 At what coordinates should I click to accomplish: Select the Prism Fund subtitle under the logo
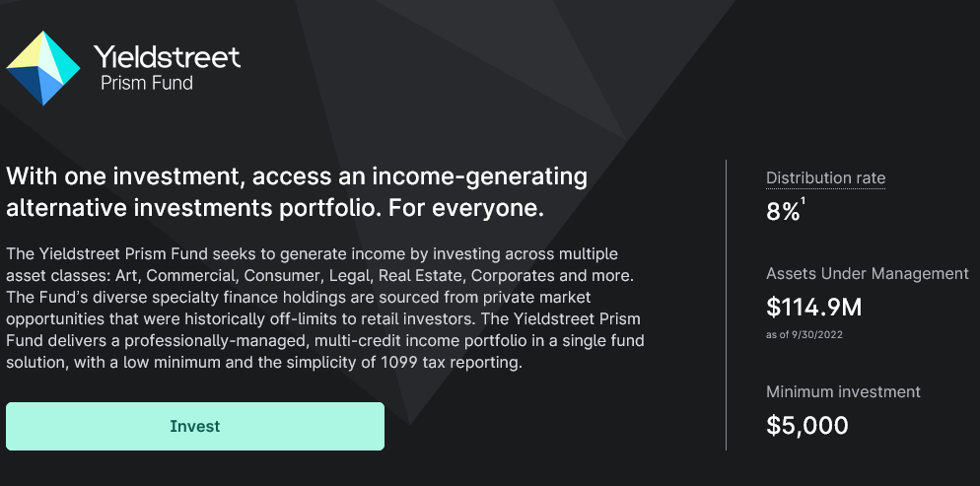coord(147,83)
